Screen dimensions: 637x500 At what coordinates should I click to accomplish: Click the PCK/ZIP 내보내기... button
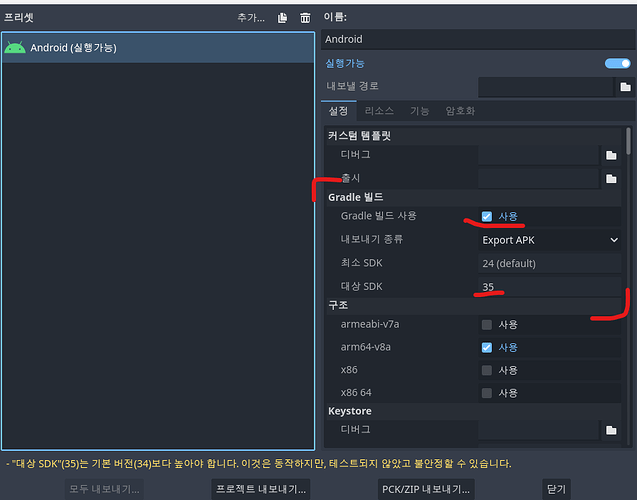pos(426,489)
